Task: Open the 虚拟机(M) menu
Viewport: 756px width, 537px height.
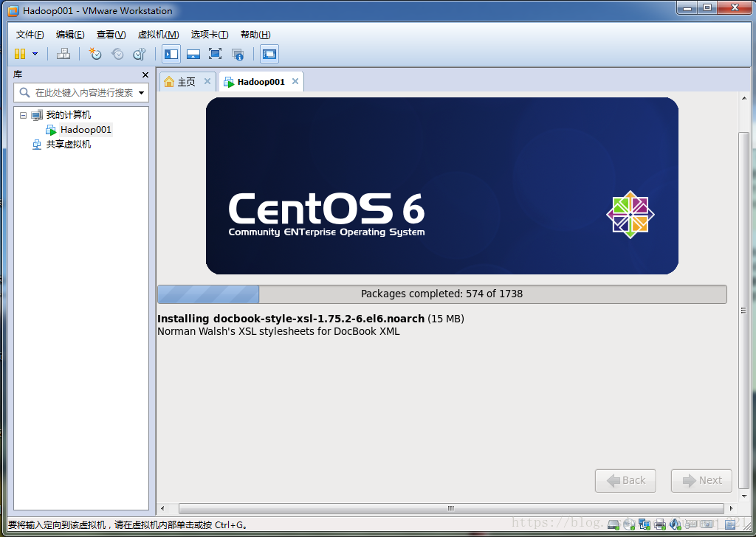Action: (x=158, y=34)
